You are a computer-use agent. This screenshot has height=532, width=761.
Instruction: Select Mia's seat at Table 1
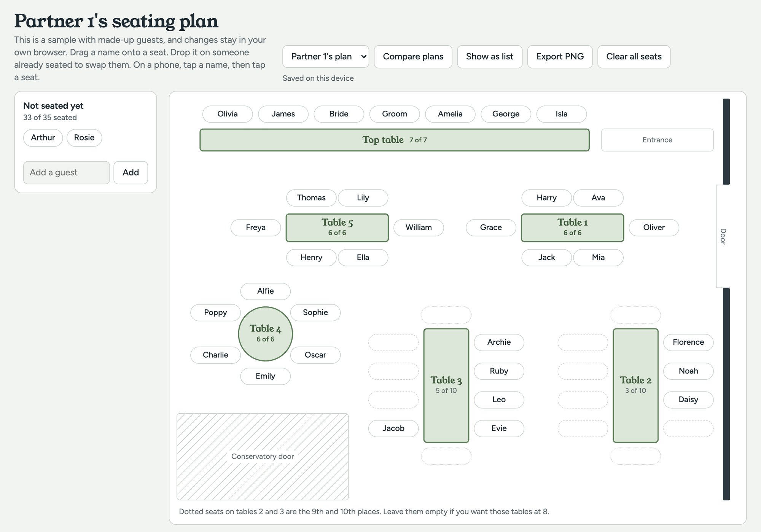[598, 258]
